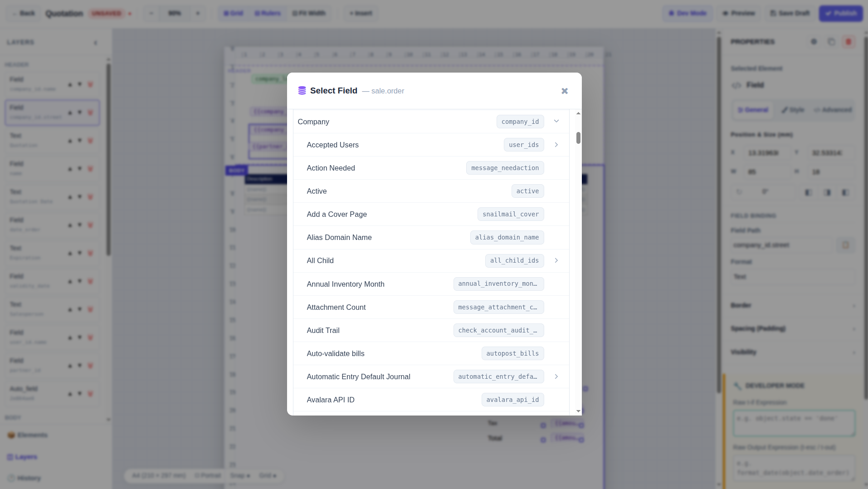Screen dimensions: 868x489
Task: Open the Advanced properties tab
Action: (833, 110)
